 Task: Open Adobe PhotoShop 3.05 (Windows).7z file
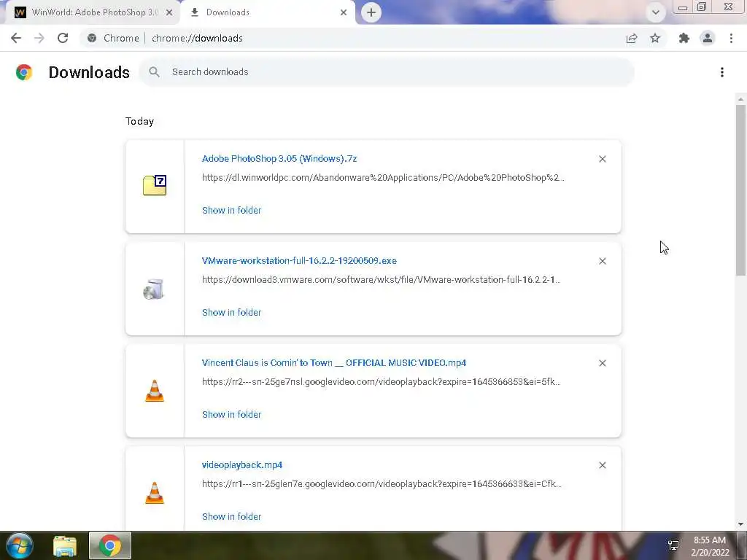click(x=279, y=158)
